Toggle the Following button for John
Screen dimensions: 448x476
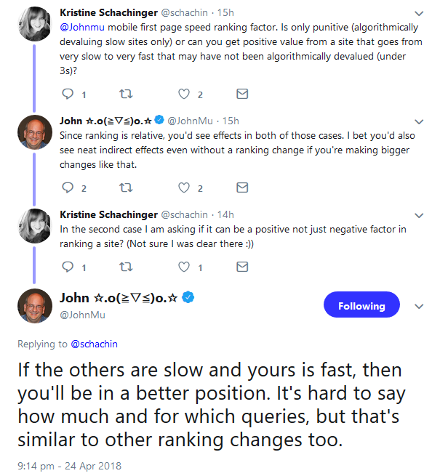coord(361,306)
